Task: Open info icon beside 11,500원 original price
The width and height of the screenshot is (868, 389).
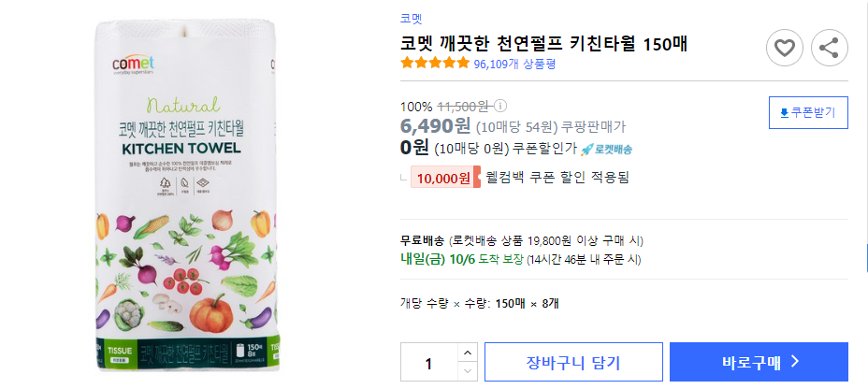Action: pyautogui.click(x=500, y=106)
